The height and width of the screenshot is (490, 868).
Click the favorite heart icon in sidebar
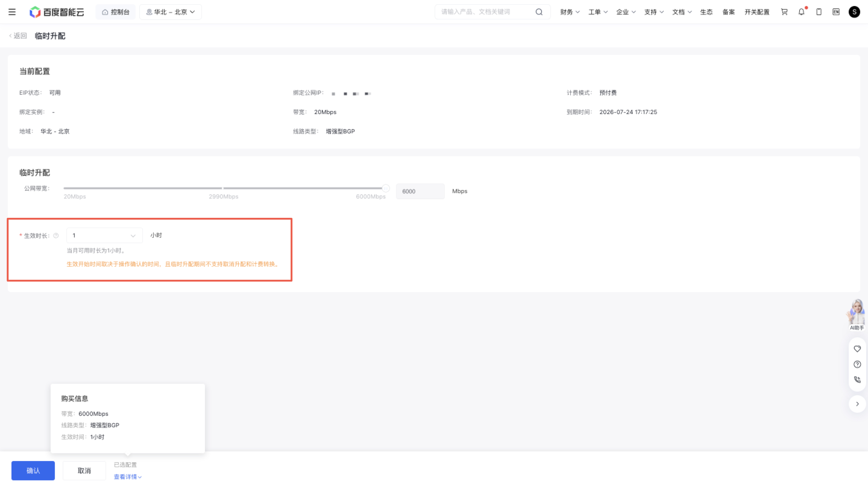tap(857, 349)
